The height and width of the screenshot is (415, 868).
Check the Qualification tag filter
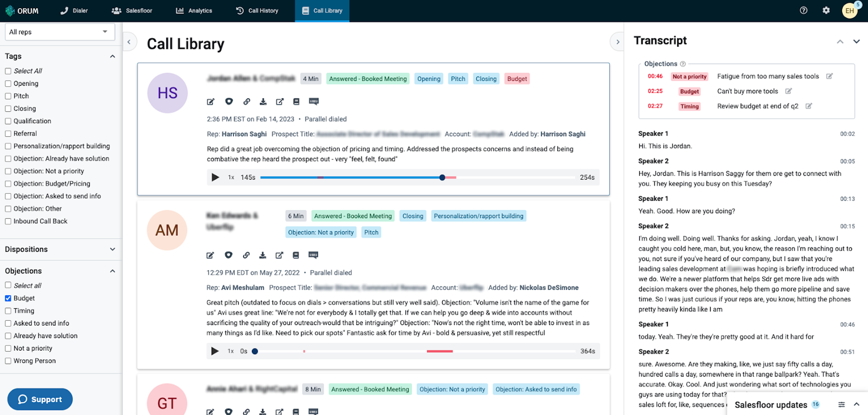coord(8,121)
